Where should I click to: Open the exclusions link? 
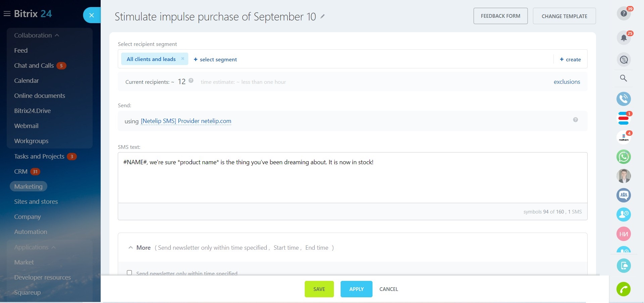click(566, 82)
